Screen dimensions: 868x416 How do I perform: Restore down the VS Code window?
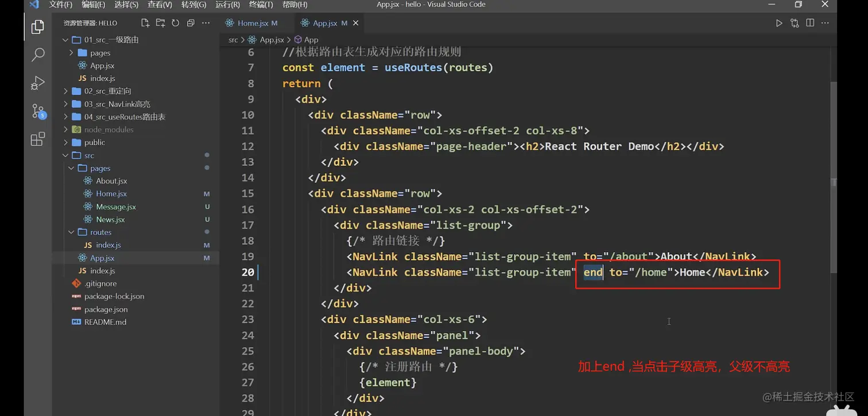click(798, 5)
